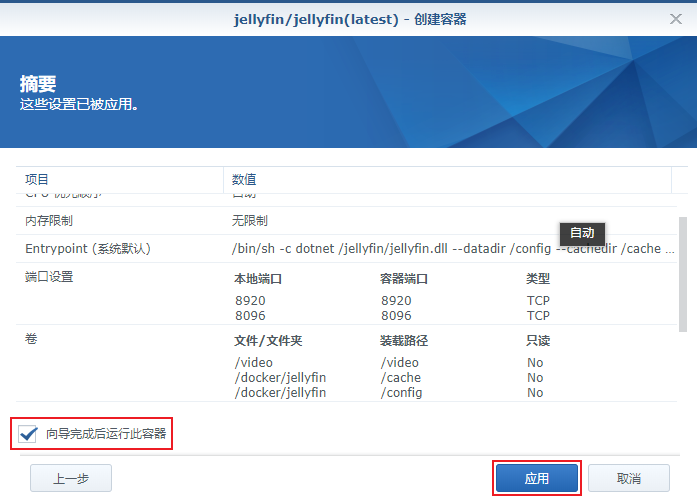Click the /cache mount path
The image size is (697, 499).
tap(401, 378)
